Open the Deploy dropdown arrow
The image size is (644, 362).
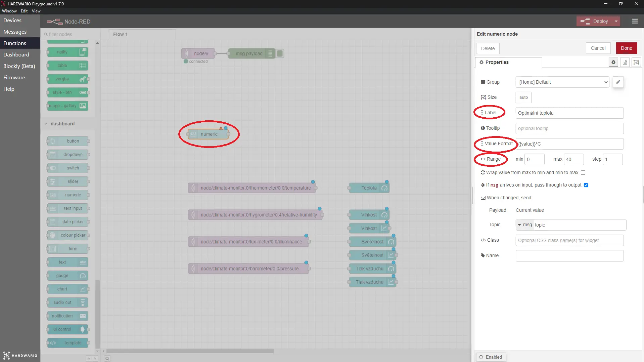[616, 21]
